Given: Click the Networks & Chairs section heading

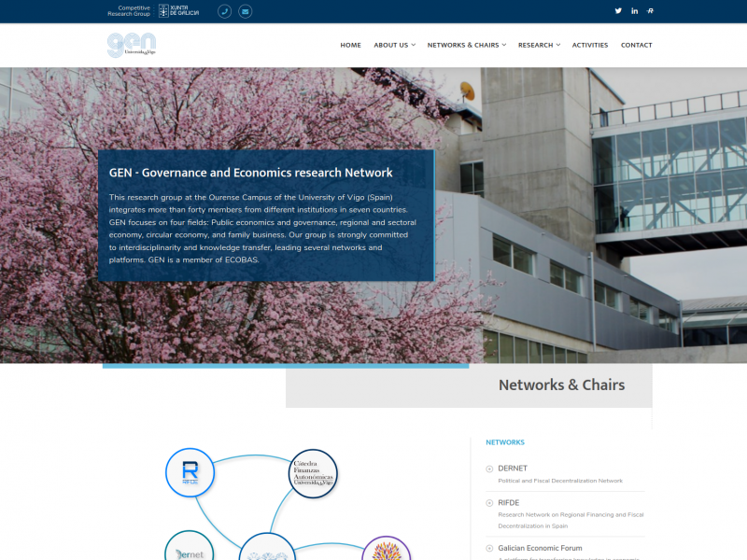Looking at the screenshot, I should [x=562, y=385].
